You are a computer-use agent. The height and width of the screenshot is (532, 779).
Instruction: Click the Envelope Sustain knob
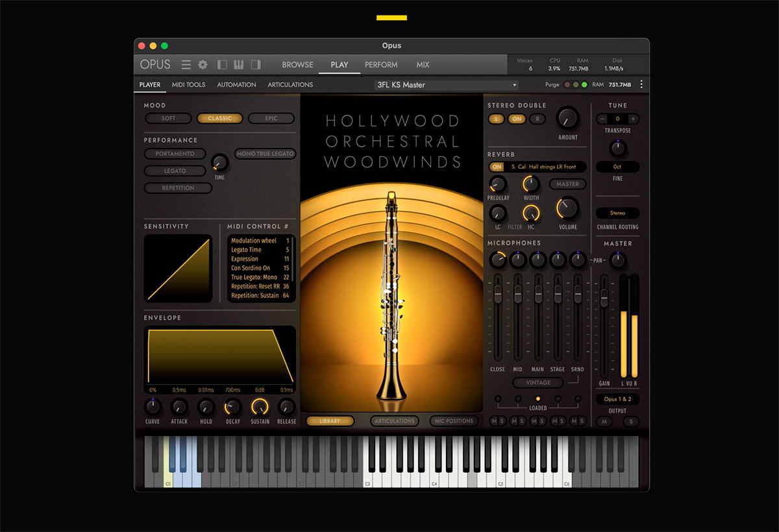tap(260, 407)
